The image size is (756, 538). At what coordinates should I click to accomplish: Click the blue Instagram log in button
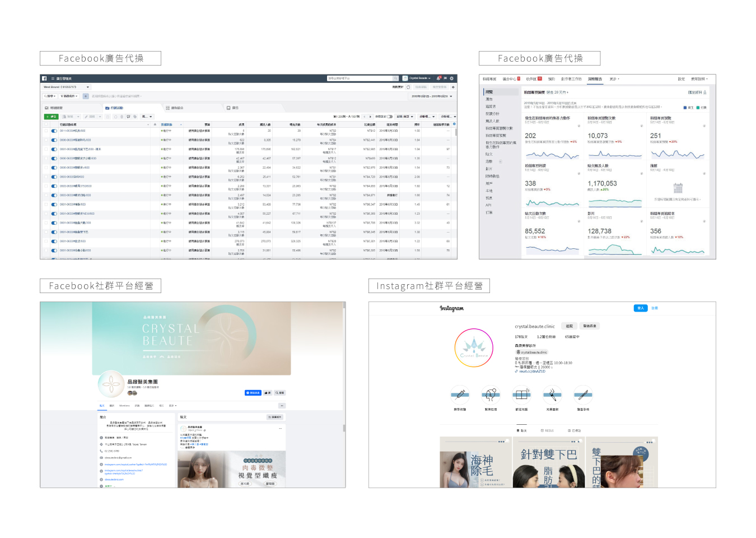641,308
